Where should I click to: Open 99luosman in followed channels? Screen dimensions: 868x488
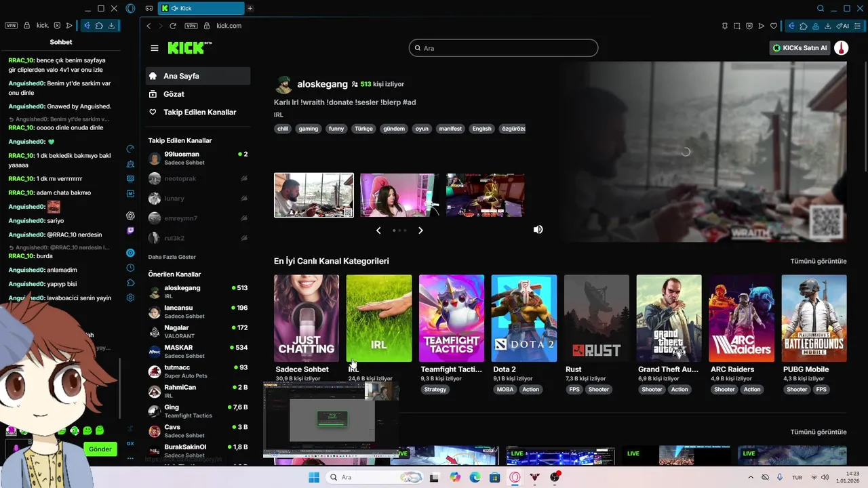198,159
